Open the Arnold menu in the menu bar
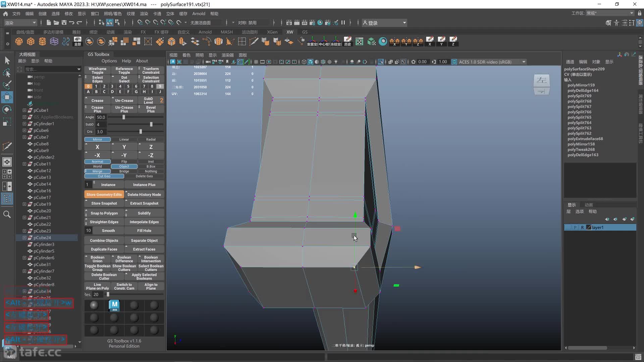This screenshot has height=362, width=644. (x=199, y=14)
